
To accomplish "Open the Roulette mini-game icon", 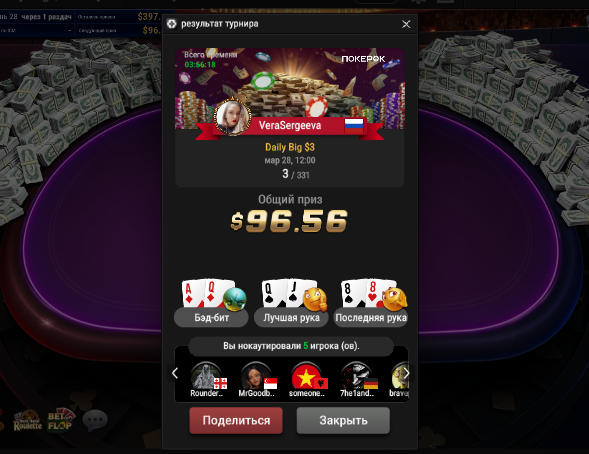I will pos(27,421).
